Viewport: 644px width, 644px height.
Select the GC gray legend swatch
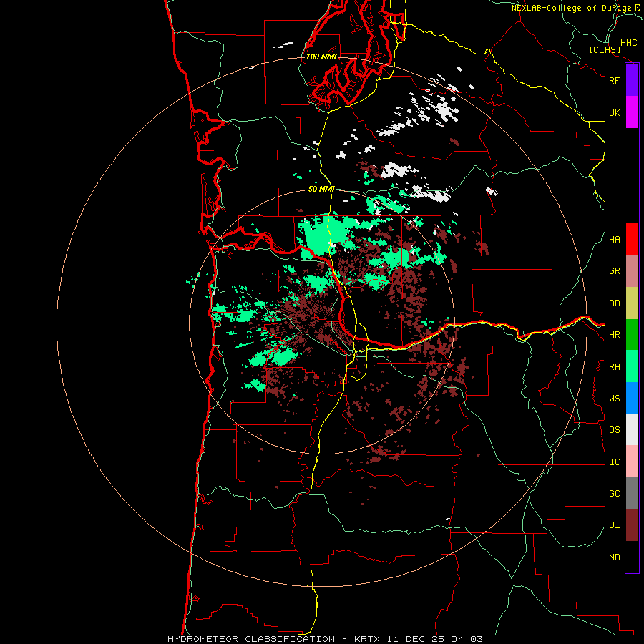click(x=632, y=493)
